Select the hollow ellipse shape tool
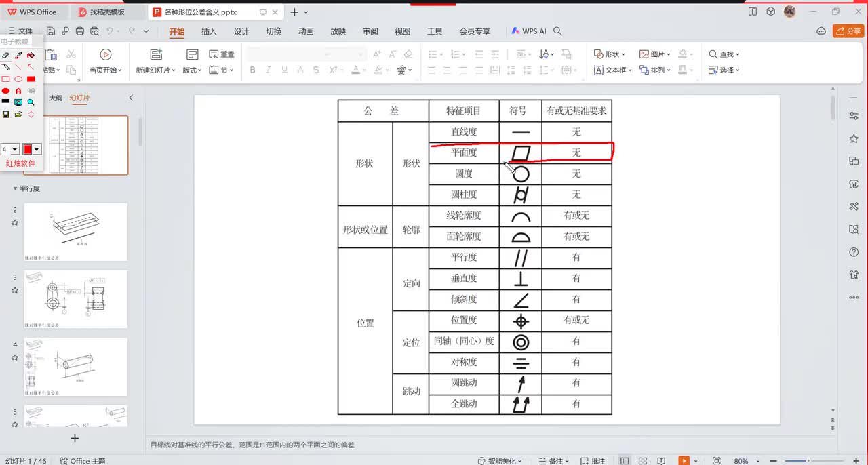868x465 pixels. [18, 79]
